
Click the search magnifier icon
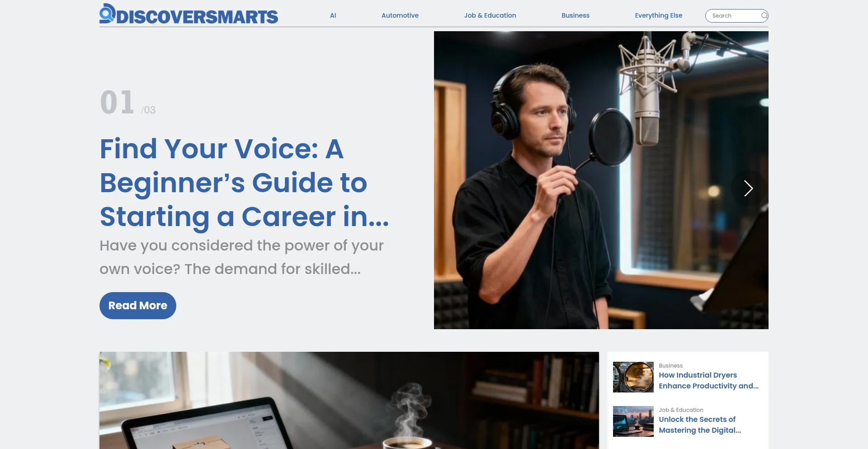[x=764, y=16]
